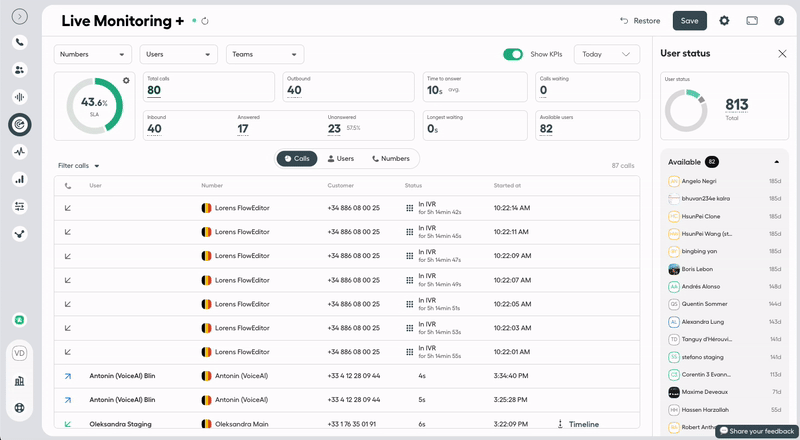This screenshot has height=440, width=800.
Task: Open the Today date range dropdown
Action: [x=608, y=54]
